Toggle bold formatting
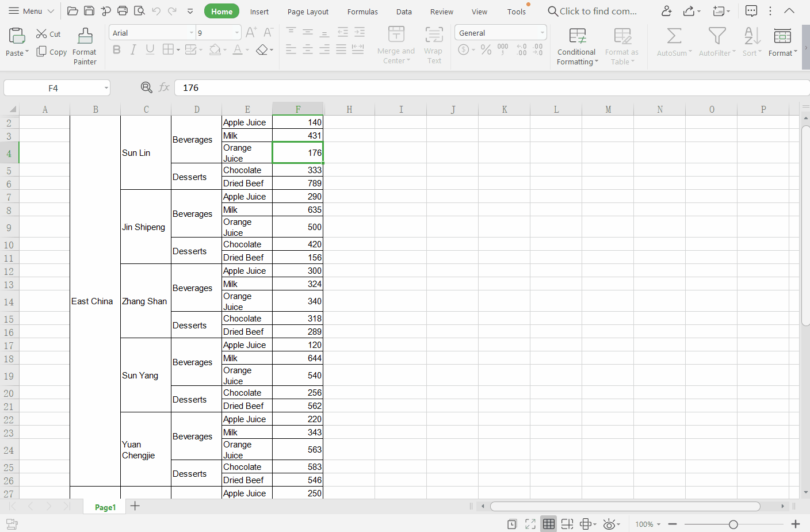Viewport: 810px width, 532px height. pos(117,50)
